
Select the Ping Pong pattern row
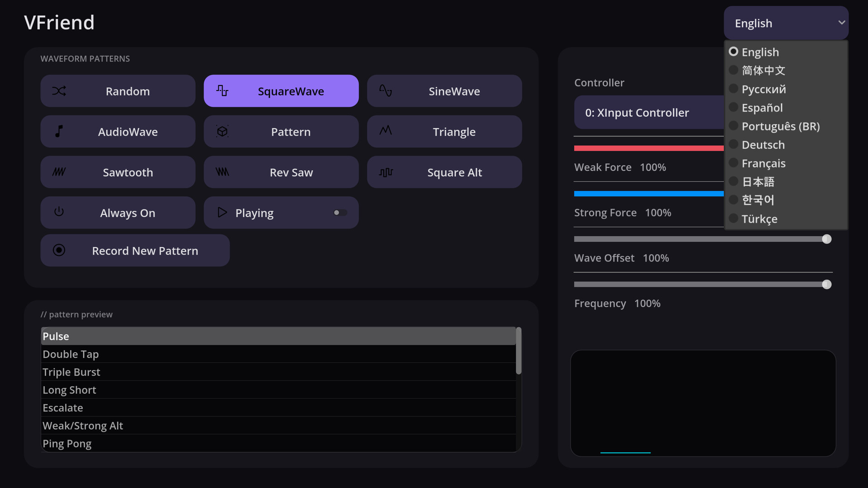click(x=278, y=443)
